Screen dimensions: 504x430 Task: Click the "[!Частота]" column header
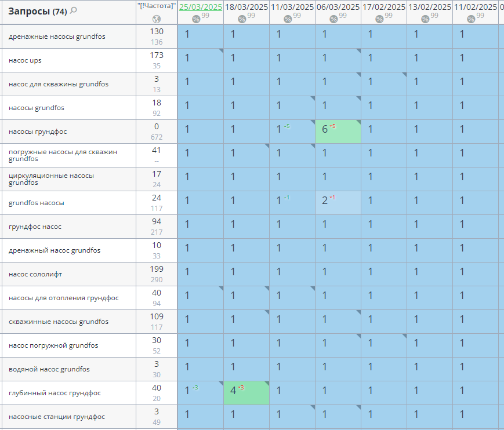[x=157, y=6]
